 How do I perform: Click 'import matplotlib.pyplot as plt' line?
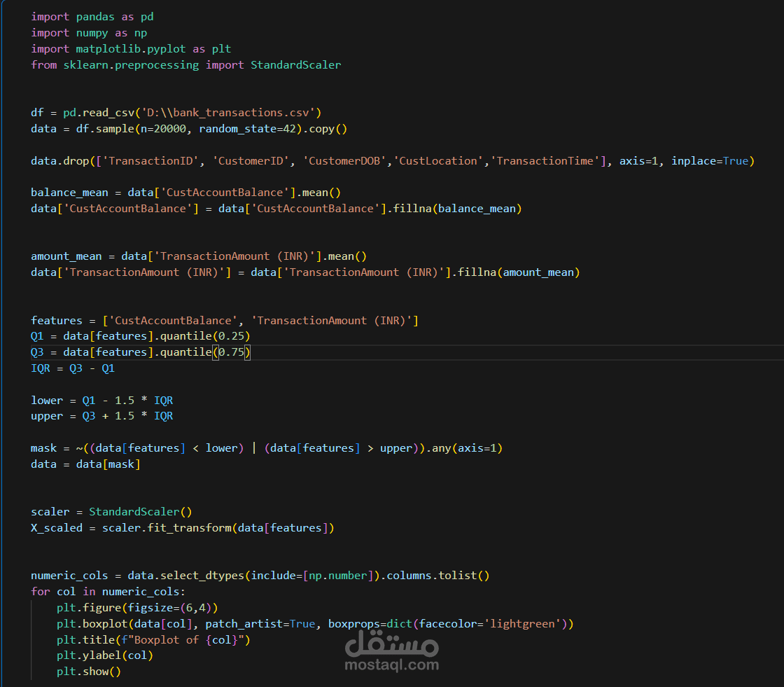tap(131, 49)
